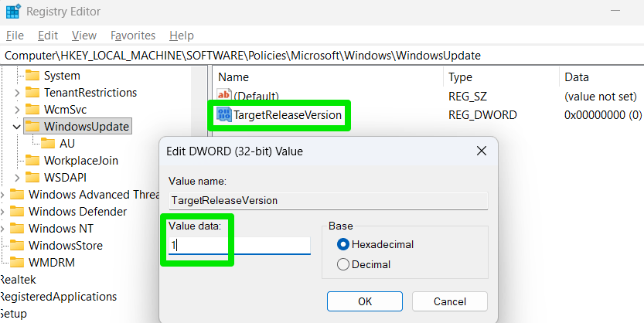Viewport: 644px width, 323px height.
Task: Confirm the DWORD value with OK
Action: click(x=364, y=301)
